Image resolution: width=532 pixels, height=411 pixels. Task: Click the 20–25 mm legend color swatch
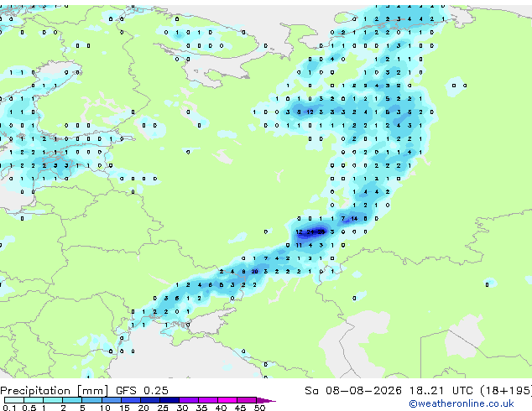(x=149, y=400)
